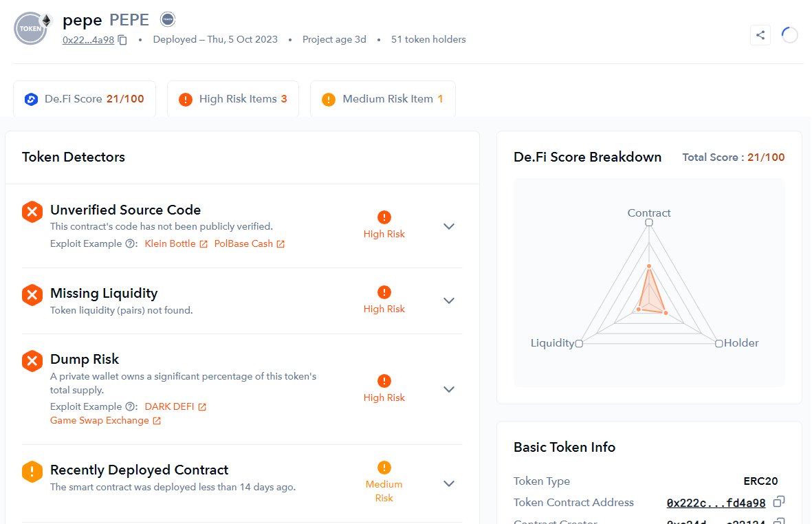Click the 51 token holders text
The height and width of the screenshot is (524, 812).
coord(428,39)
